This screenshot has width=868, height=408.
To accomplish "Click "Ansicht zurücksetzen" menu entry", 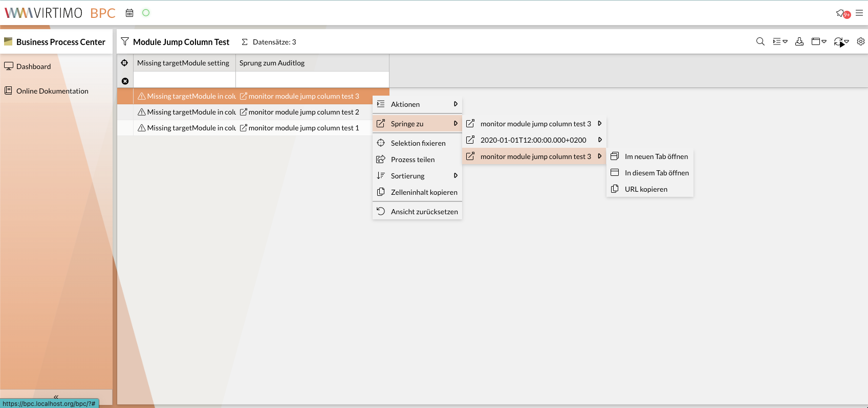I will (424, 212).
